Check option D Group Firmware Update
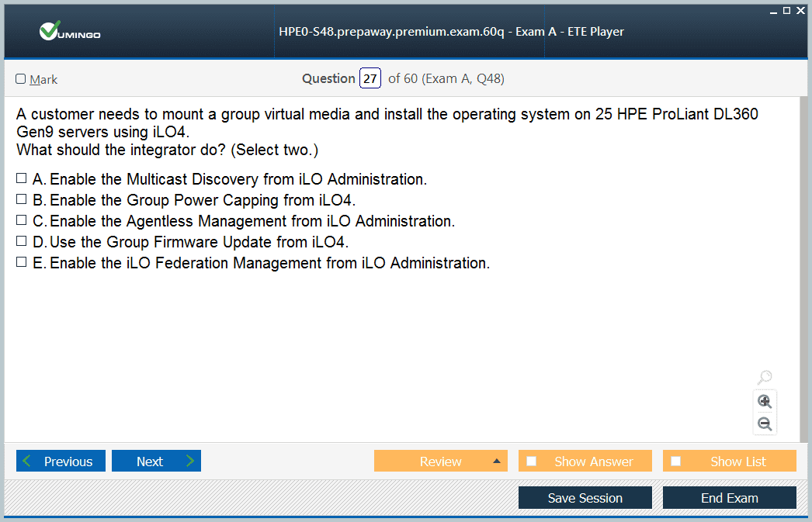Viewport: 812px width, 522px height. pyautogui.click(x=22, y=242)
